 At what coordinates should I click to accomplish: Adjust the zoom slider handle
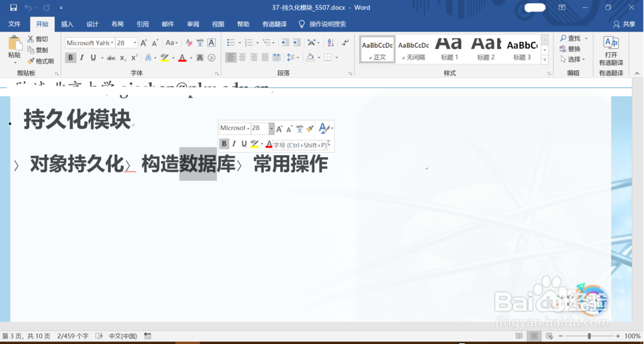tap(589, 336)
